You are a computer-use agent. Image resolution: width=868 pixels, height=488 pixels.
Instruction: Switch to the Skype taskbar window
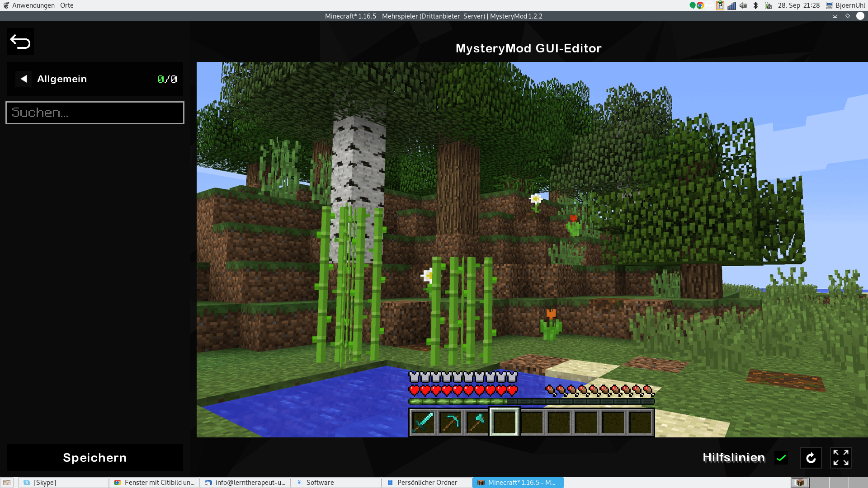[x=63, y=483]
